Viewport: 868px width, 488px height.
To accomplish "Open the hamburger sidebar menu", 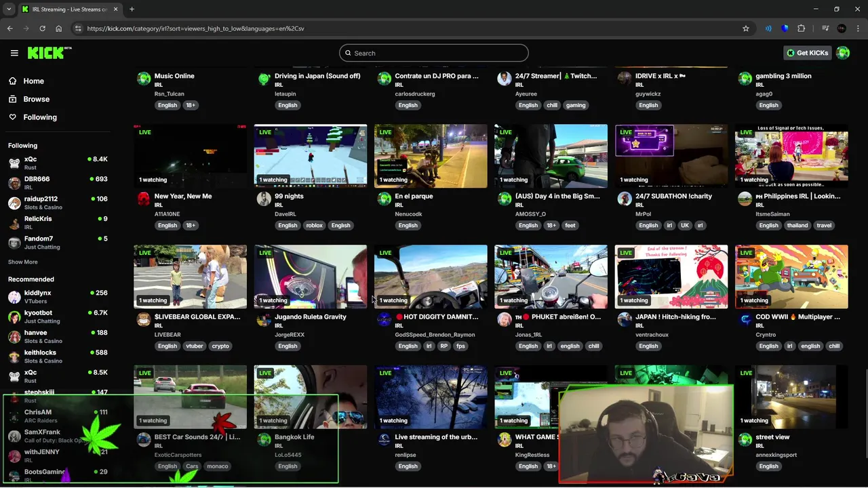I will [14, 53].
